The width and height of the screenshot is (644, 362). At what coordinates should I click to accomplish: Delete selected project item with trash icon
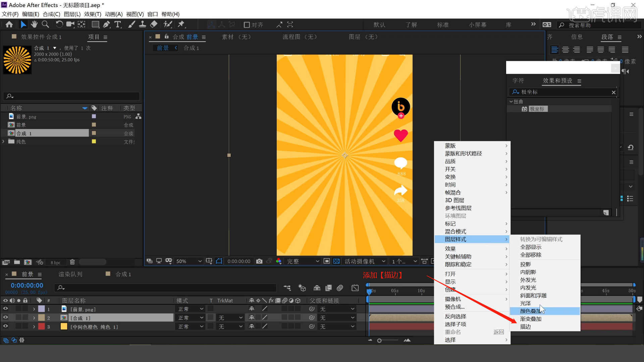72,262
